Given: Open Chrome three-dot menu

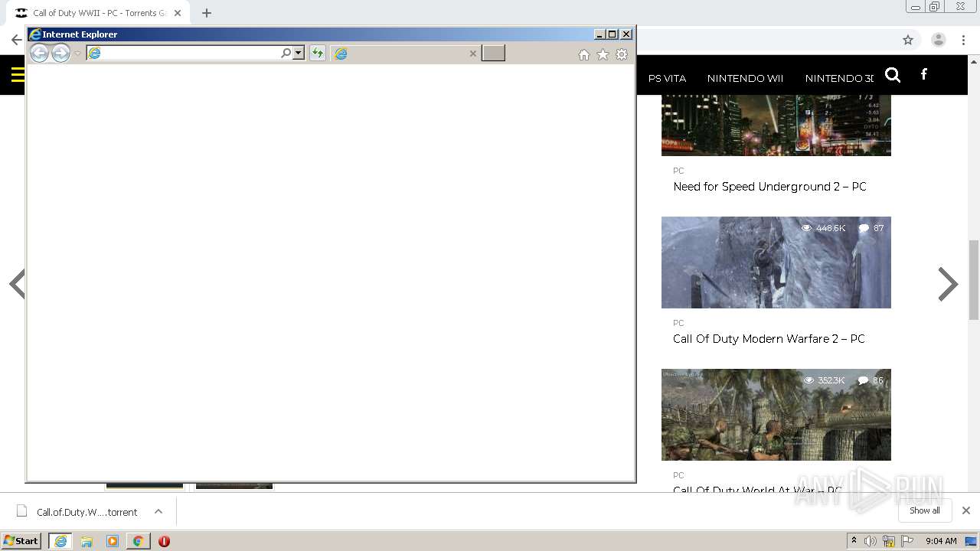Looking at the screenshot, I should coord(964,40).
